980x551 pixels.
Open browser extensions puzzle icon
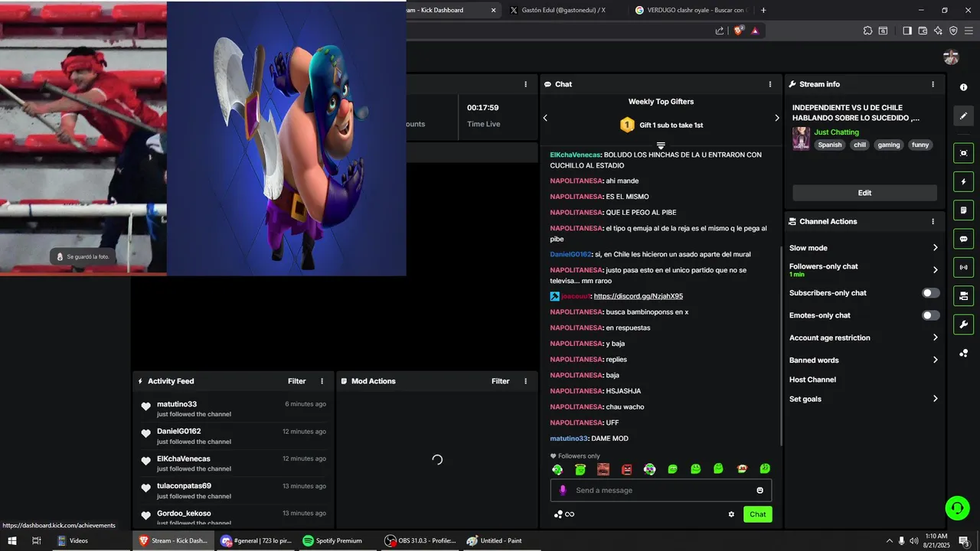[x=867, y=31]
